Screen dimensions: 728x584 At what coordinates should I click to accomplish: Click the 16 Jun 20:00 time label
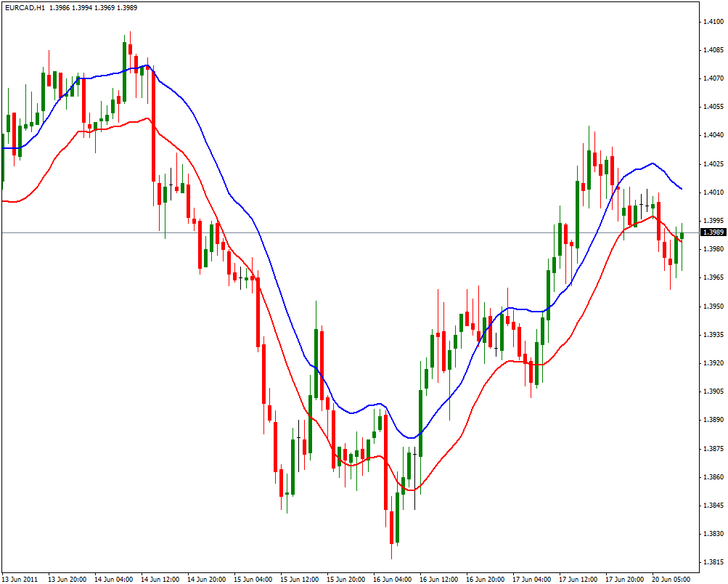(x=485, y=580)
